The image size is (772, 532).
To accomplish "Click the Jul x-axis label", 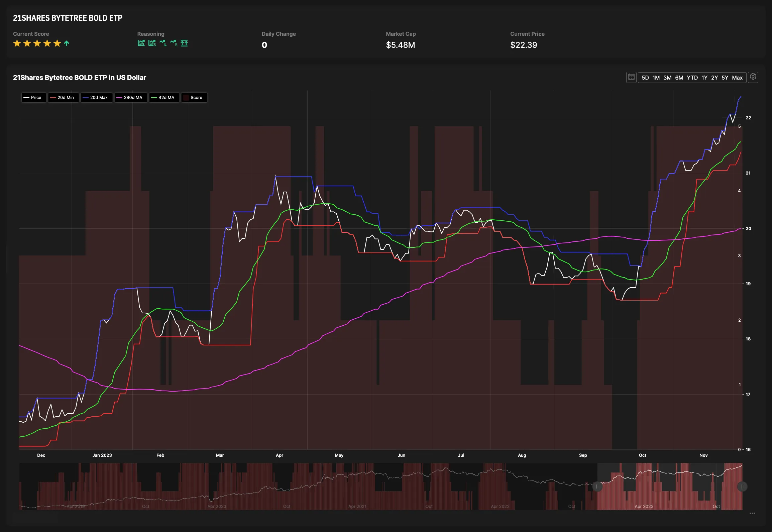I will pos(461,455).
